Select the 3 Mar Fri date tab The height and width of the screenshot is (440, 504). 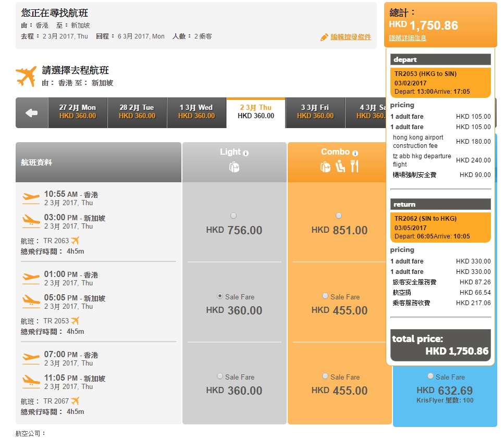pos(315,112)
